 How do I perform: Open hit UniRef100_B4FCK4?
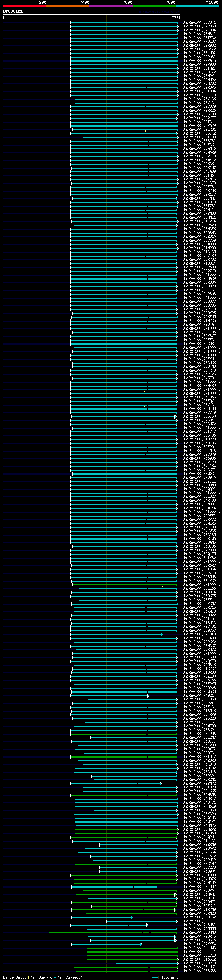pyautogui.click(x=199, y=145)
